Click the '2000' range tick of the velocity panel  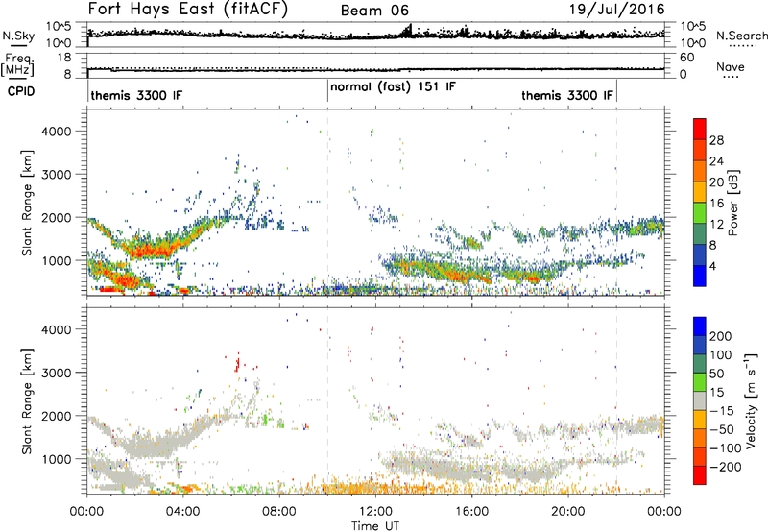pyautogui.click(x=57, y=416)
